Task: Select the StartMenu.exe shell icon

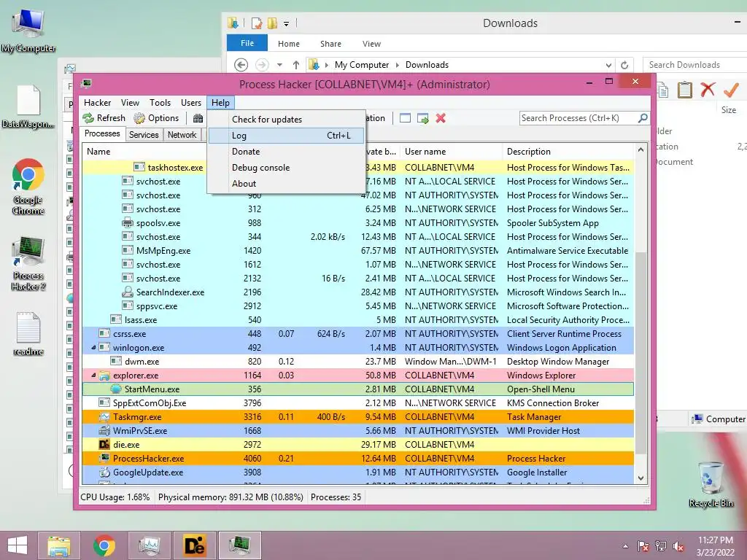Action: [x=116, y=389]
